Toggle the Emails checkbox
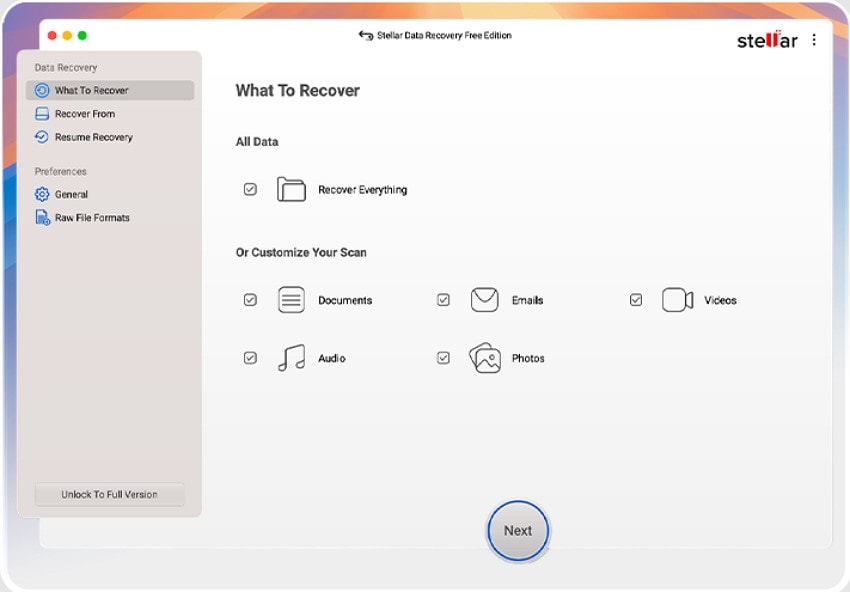Image resolution: width=850 pixels, height=592 pixels. (x=443, y=300)
